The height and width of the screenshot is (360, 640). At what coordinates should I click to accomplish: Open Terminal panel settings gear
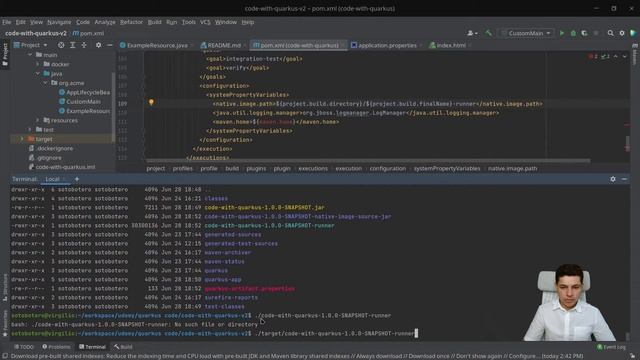(x=613, y=179)
